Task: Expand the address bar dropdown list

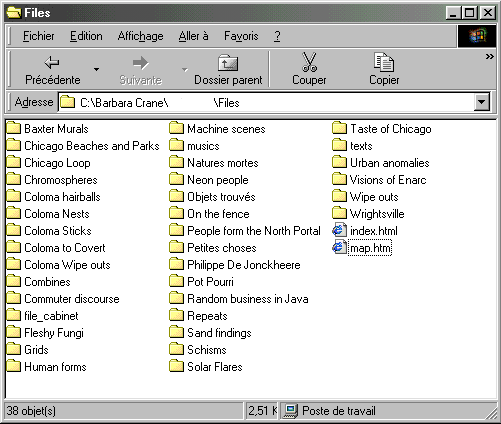Action: [481, 102]
